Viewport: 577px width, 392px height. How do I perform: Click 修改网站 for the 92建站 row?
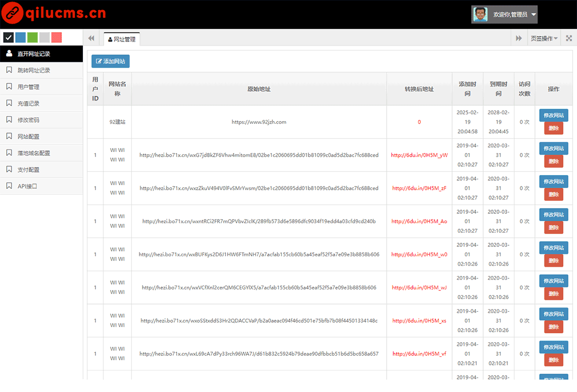click(554, 115)
